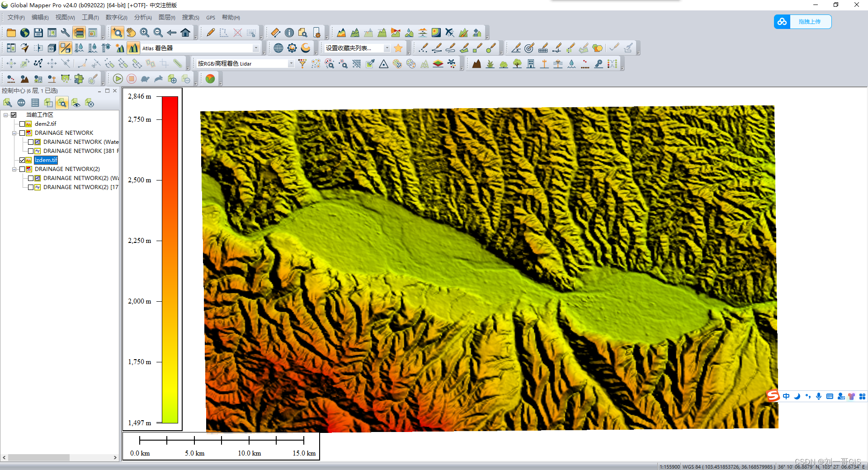This screenshot has width=868, height=470.
Task: Click the Sogou input method S icon
Action: [773, 396]
